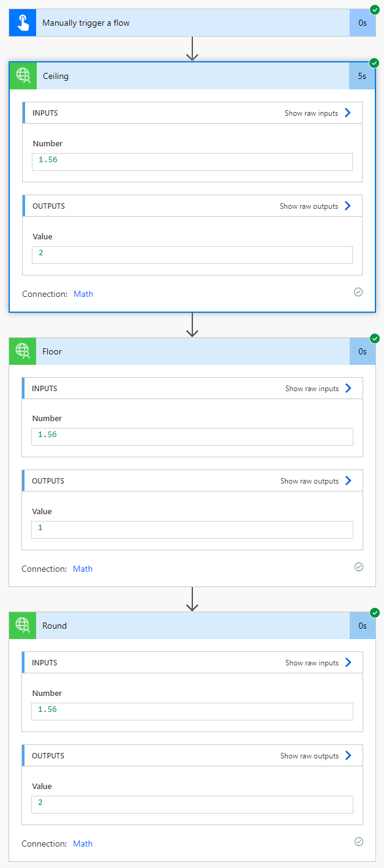Collapse the Round action header
Image resolution: width=384 pixels, height=868 pixels.
(x=184, y=626)
